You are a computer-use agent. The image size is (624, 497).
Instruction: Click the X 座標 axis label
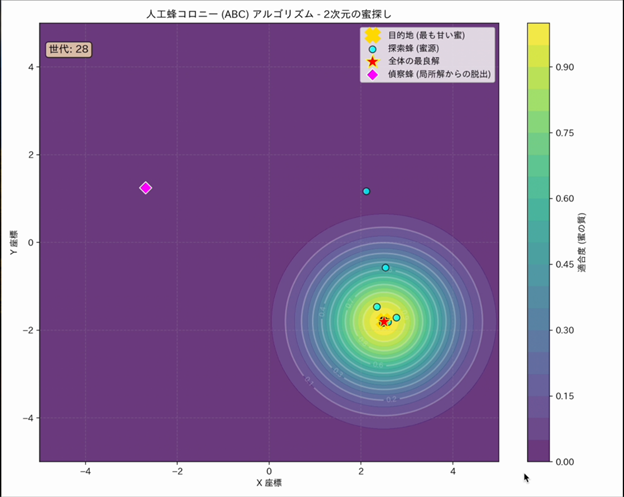point(269,484)
